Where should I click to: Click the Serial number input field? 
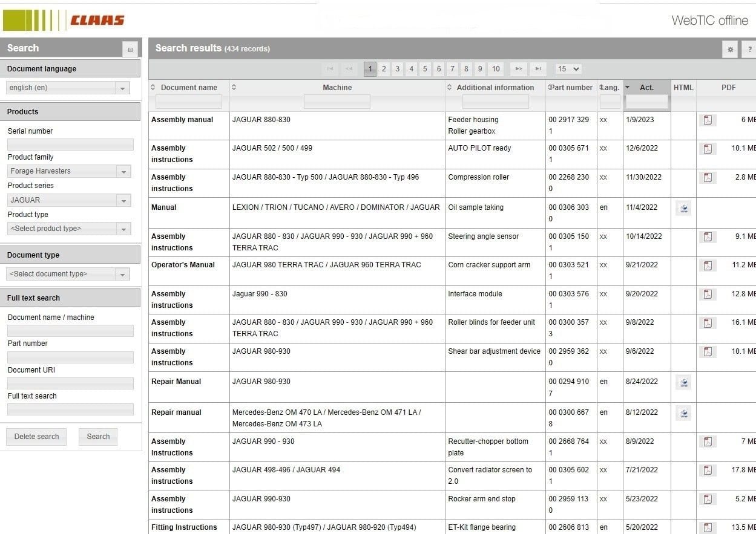(70, 145)
